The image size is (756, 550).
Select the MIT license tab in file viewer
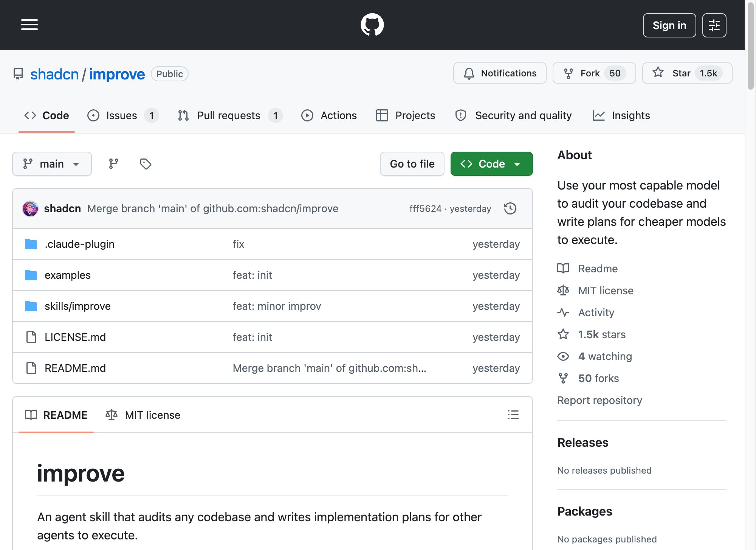[143, 415]
